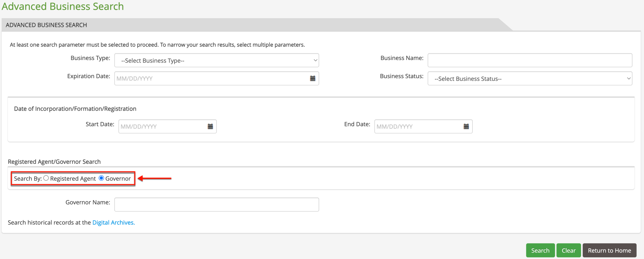Click the Governor Name label
This screenshot has height=259, width=644.
click(x=88, y=202)
